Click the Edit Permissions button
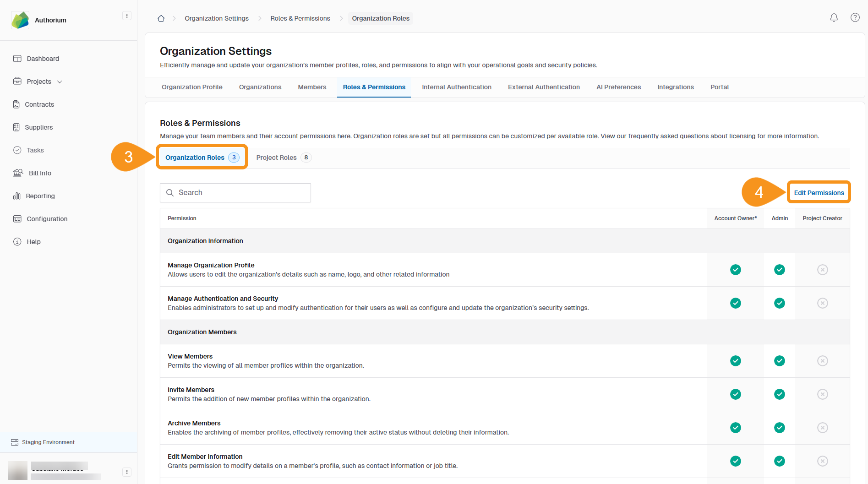The width and height of the screenshot is (868, 484). click(819, 193)
